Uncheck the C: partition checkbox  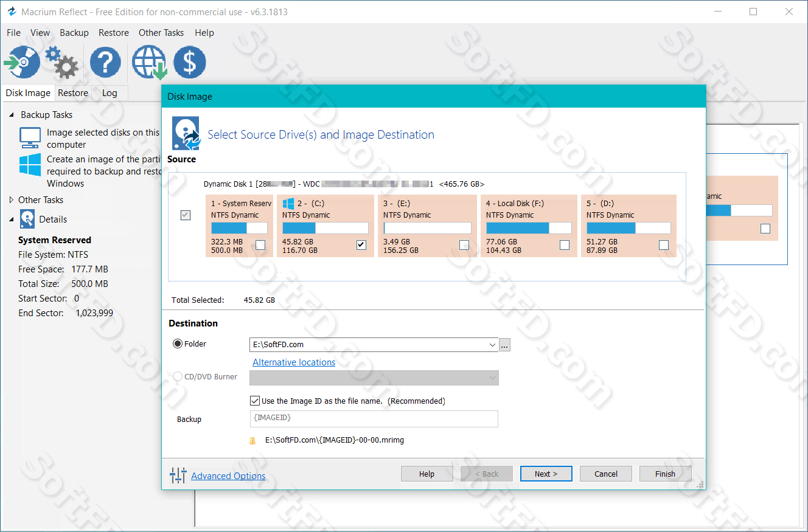pos(361,245)
